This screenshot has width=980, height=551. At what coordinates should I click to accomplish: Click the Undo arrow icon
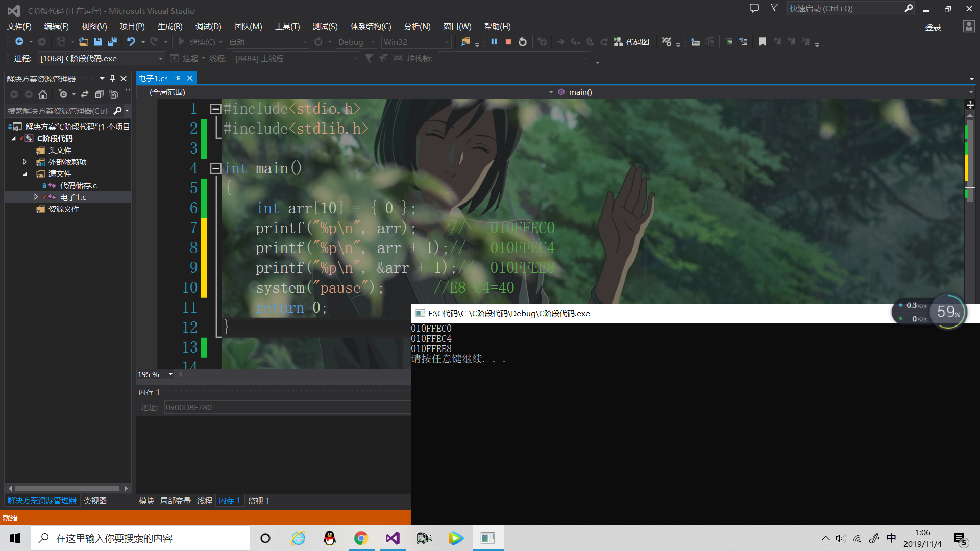[x=131, y=42]
